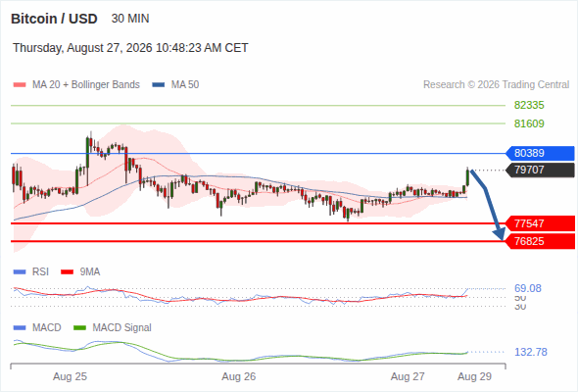Click the date and time Thursday, August 27, 2026
The image size is (578, 392).
130,48
